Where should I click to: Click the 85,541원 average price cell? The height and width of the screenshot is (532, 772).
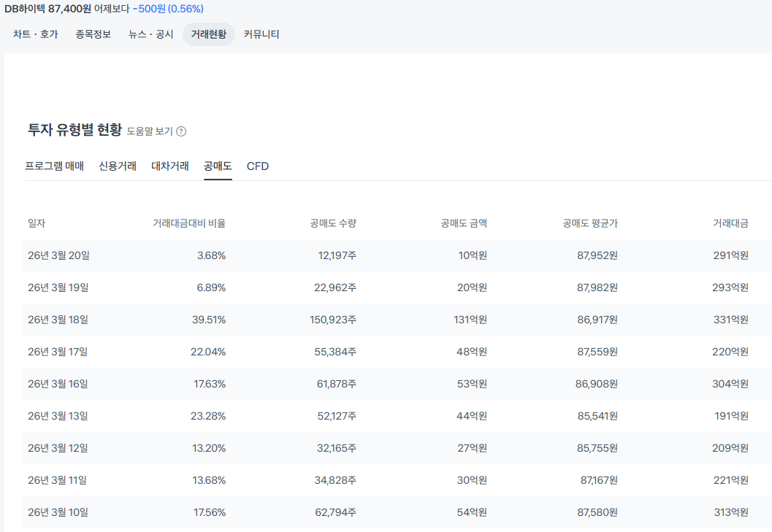pyautogui.click(x=597, y=416)
